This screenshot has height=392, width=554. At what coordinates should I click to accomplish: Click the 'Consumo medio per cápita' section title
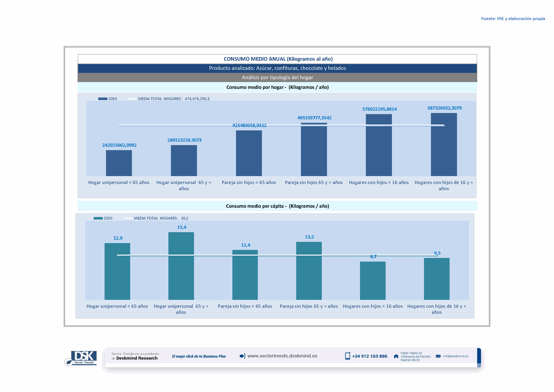click(277, 206)
